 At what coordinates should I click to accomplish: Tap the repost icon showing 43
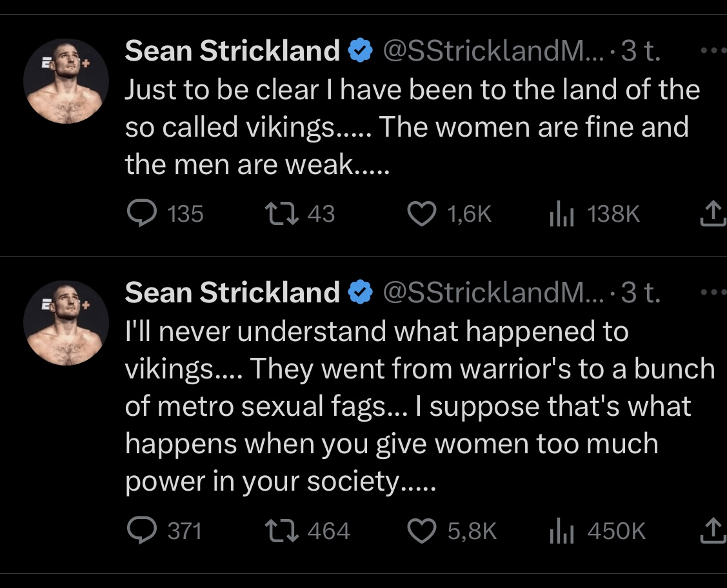[x=281, y=213]
